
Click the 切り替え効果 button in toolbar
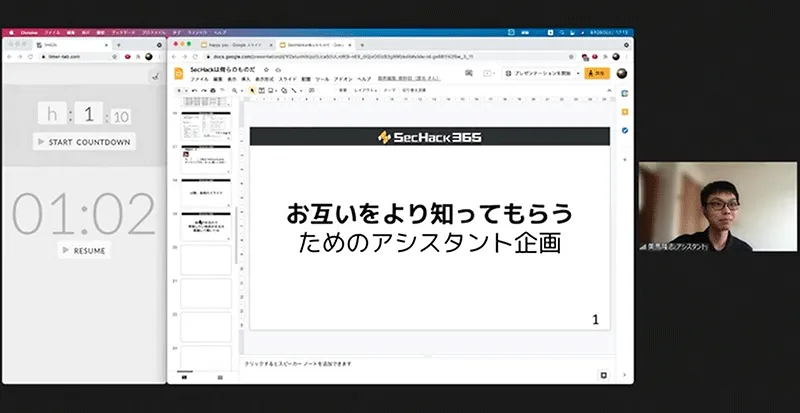[x=414, y=90]
